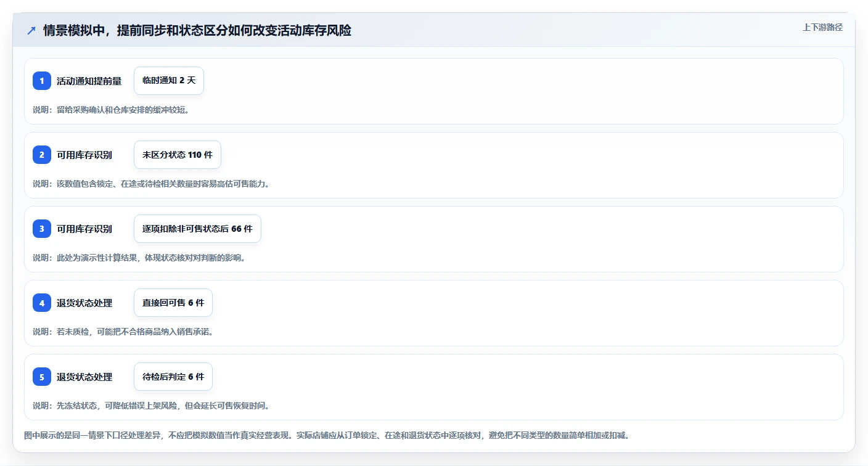Screen dimensions: 868x466
Task: Click step badge number 1
Action: tap(42, 81)
